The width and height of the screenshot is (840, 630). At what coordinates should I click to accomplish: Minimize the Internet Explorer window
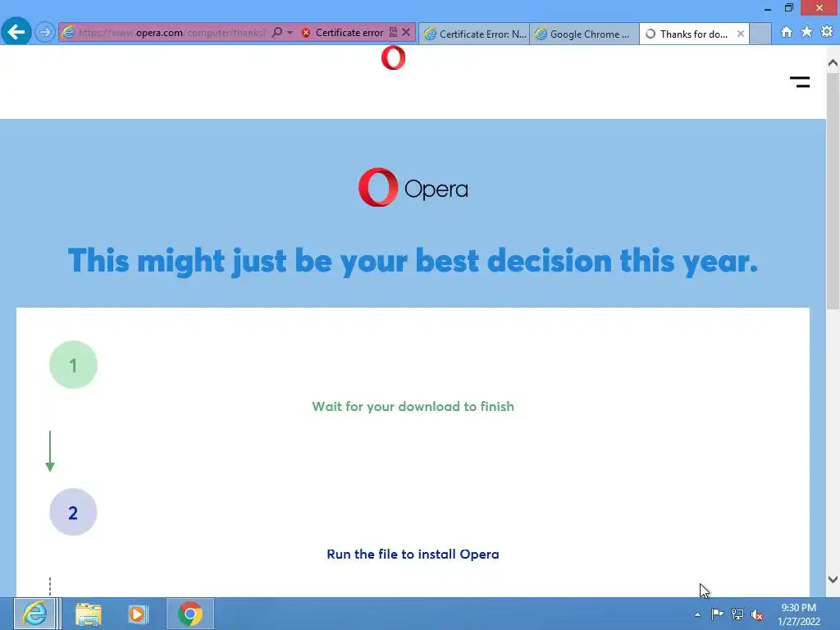point(768,8)
